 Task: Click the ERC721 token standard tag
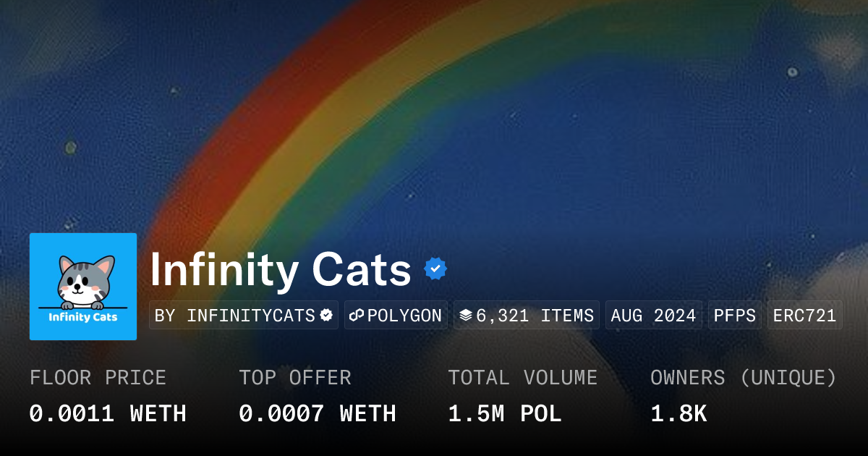point(804,316)
